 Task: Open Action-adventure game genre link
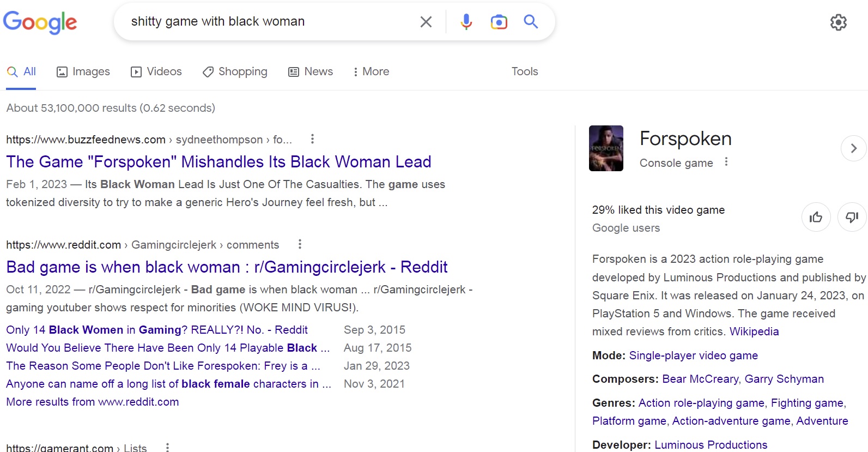[x=731, y=421]
